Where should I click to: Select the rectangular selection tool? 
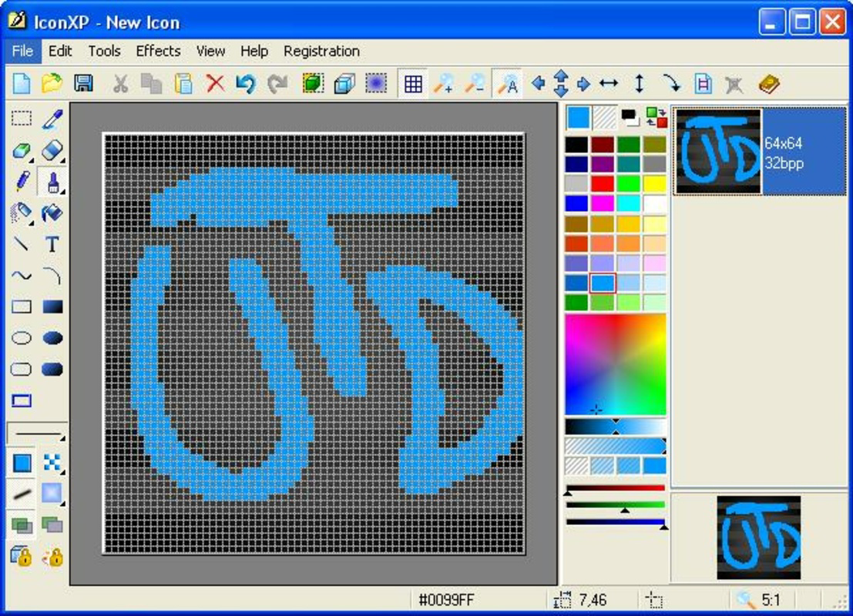point(22,119)
